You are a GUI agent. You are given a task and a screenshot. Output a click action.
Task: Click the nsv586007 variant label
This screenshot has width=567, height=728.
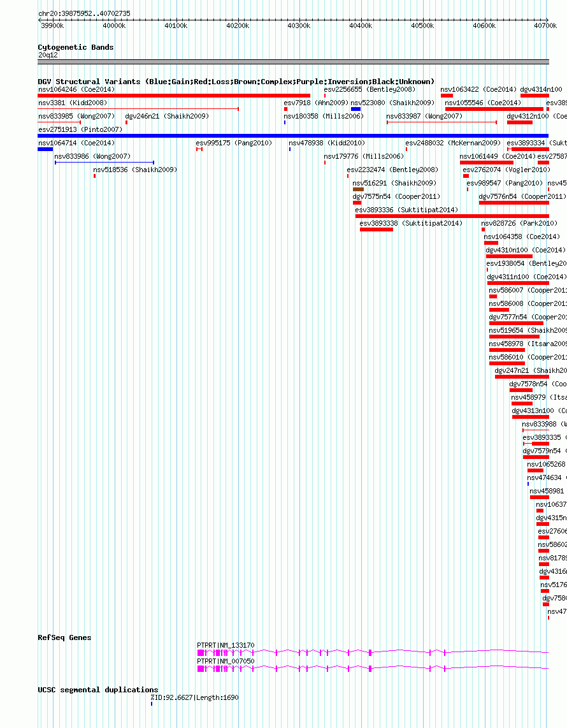(x=528, y=291)
